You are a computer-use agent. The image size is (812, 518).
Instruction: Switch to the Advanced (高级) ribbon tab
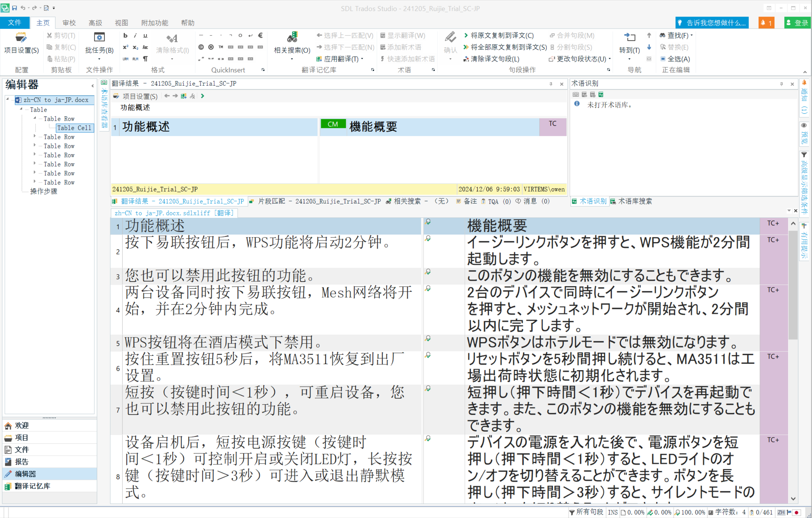96,22
